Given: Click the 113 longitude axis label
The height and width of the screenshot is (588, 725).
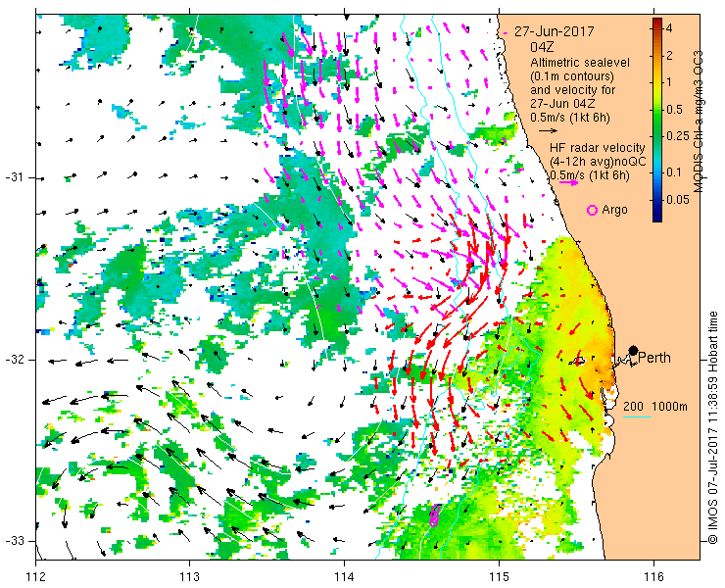Looking at the screenshot, I should [x=189, y=577].
